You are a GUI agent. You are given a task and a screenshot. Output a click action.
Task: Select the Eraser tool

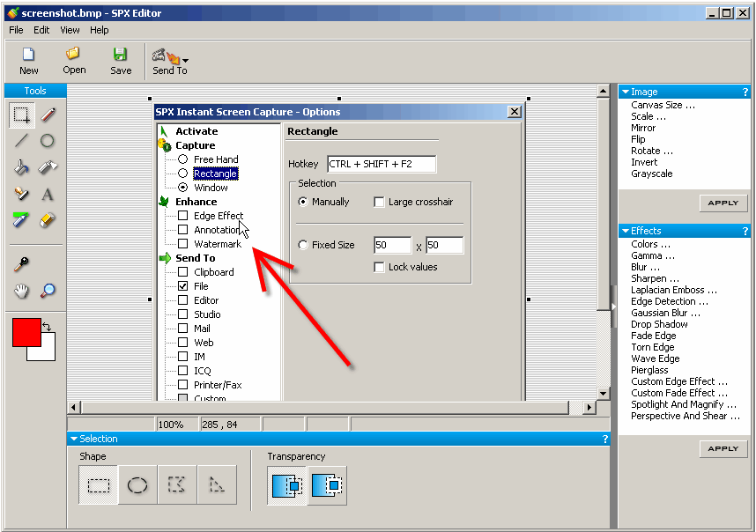point(47,220)
